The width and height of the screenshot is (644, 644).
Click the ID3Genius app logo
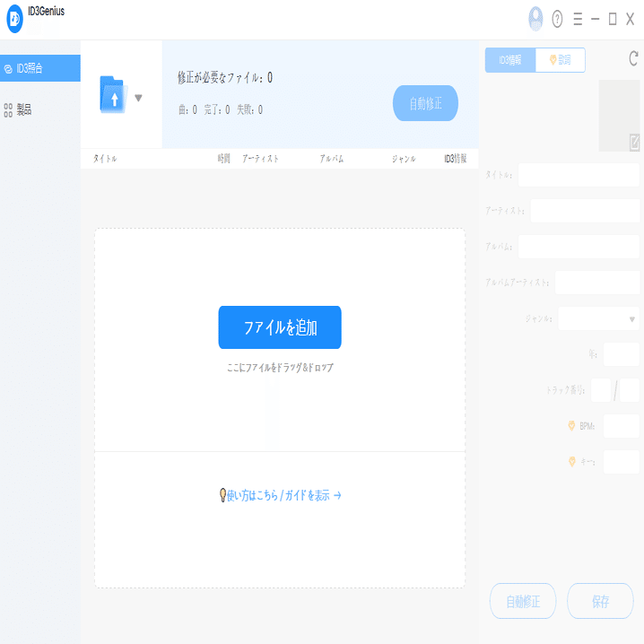[14, 19]
